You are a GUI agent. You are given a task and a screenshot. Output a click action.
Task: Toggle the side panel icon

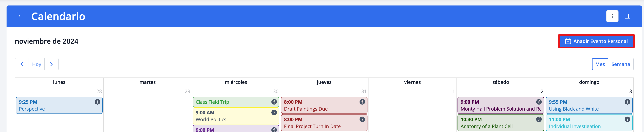627,16
